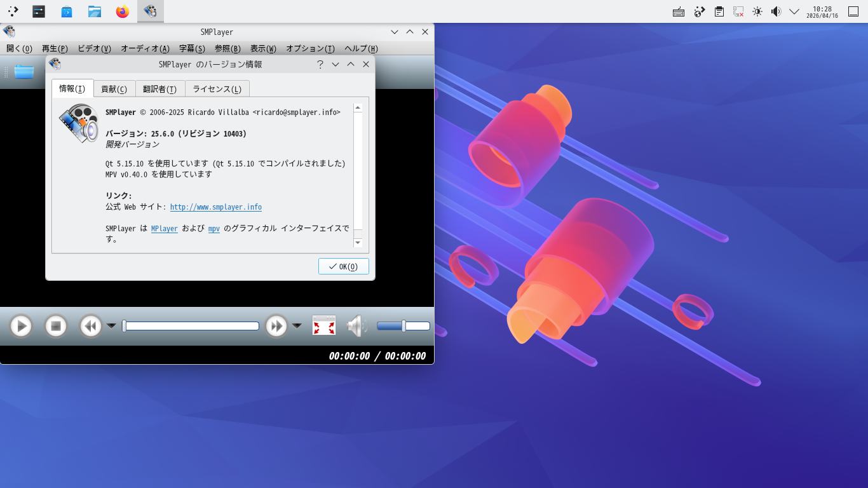Click the dialog's question-mark help button

pyautogui.click(x=320, y=64)
